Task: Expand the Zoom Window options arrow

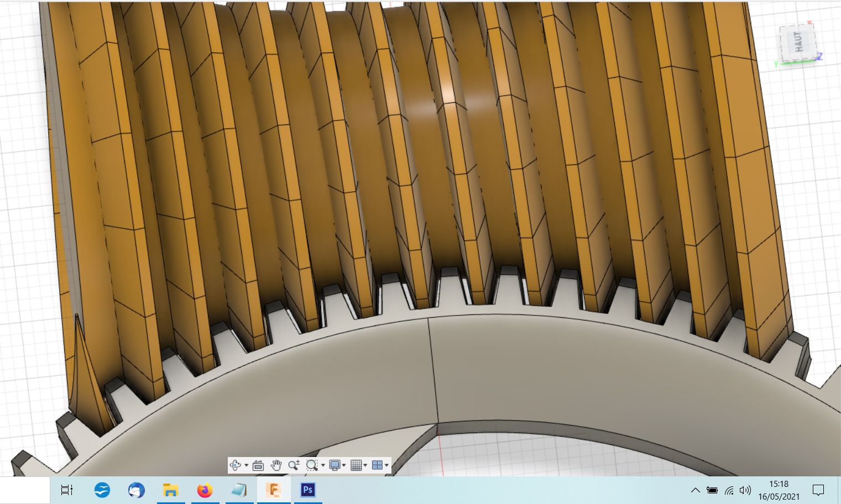Action: coord(323,465)
